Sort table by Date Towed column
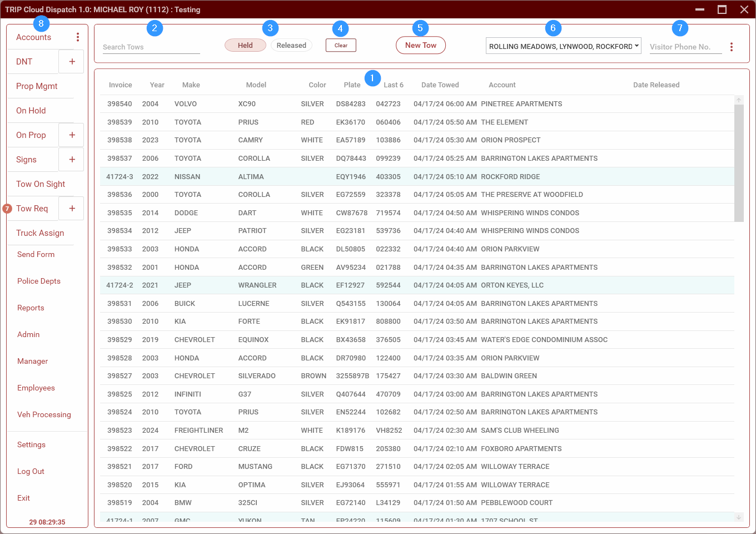Image resolution: width=756 pixels, height=534 pixels. point(440,85)
